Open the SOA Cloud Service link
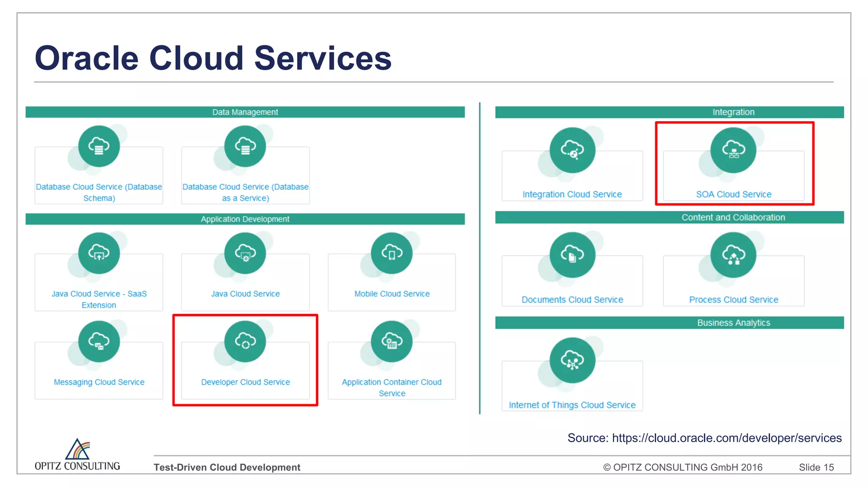Viewport: 868px width, 488px height. [x=734, y=194]
